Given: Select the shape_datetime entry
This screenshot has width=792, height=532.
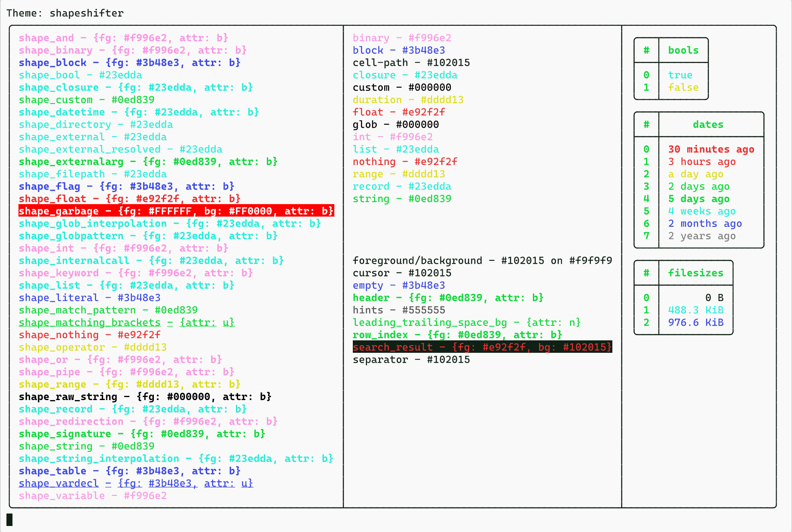Looking at the screenshot, I should 139,112.
